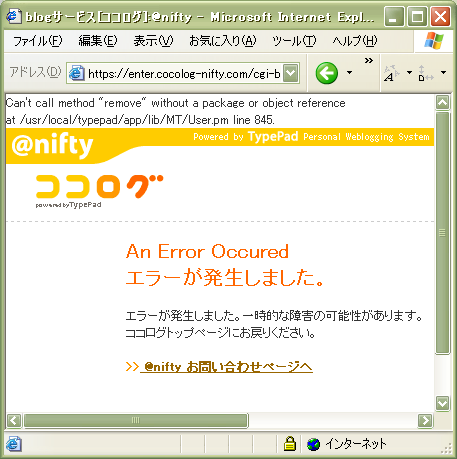This screenshot has width=457, height=459.
Task: Click the vertical scrollbar down arrow
Action: (442, 403)
